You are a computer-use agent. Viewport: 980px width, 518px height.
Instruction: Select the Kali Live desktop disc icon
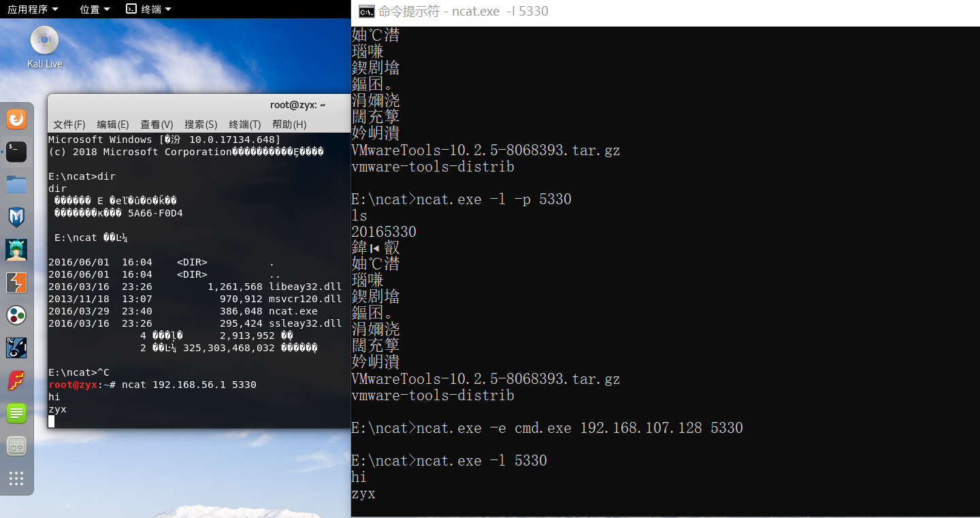[x=44, y=47]
